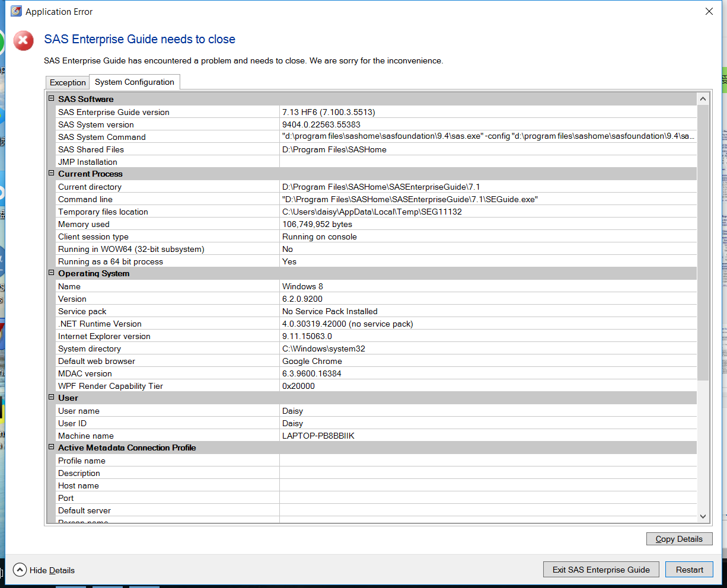Collapse the Operating System section
Screen dimensions: 727x588
(52, 273)
